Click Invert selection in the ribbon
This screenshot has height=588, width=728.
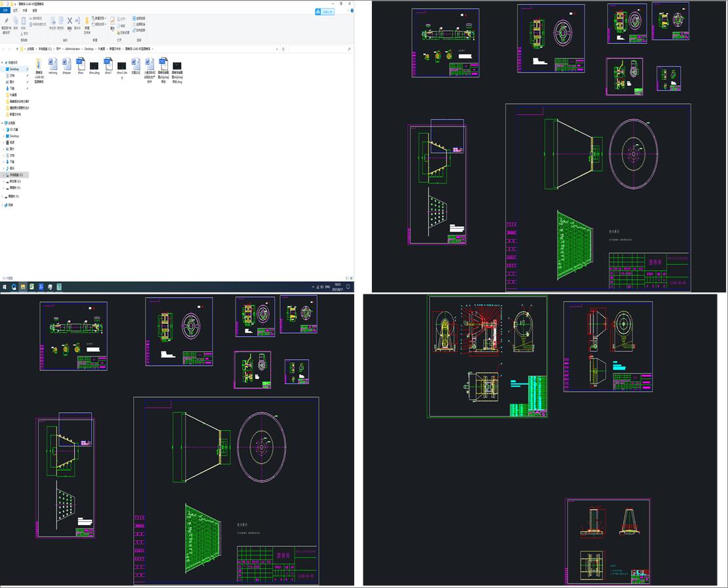[x=139, y=30]
